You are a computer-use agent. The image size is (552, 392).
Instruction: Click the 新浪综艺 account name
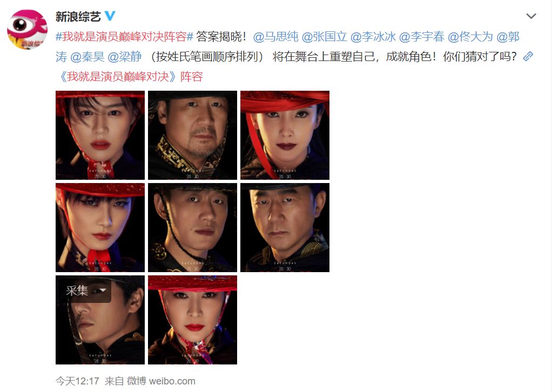pyautogui.click(x=78, y=16)
